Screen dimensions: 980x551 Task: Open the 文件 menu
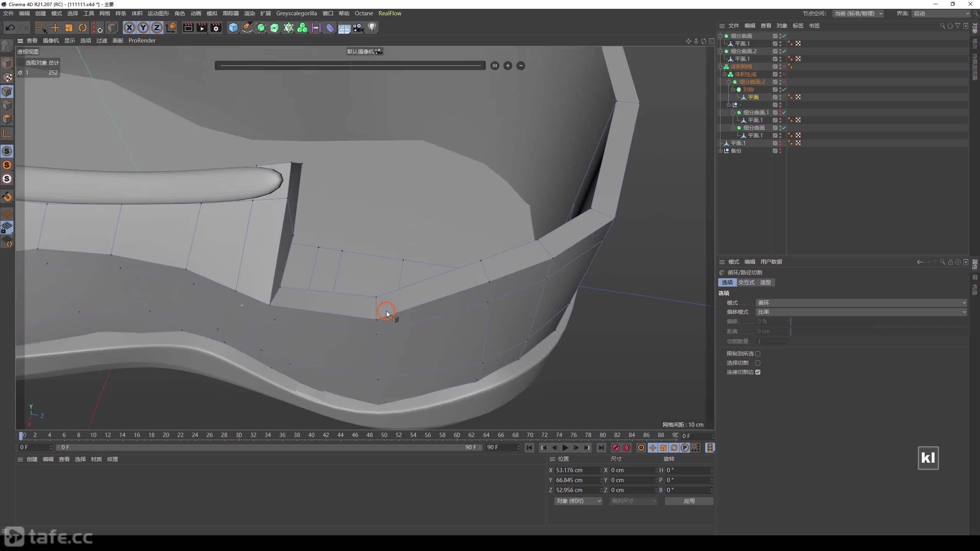[x=8, y=13]
